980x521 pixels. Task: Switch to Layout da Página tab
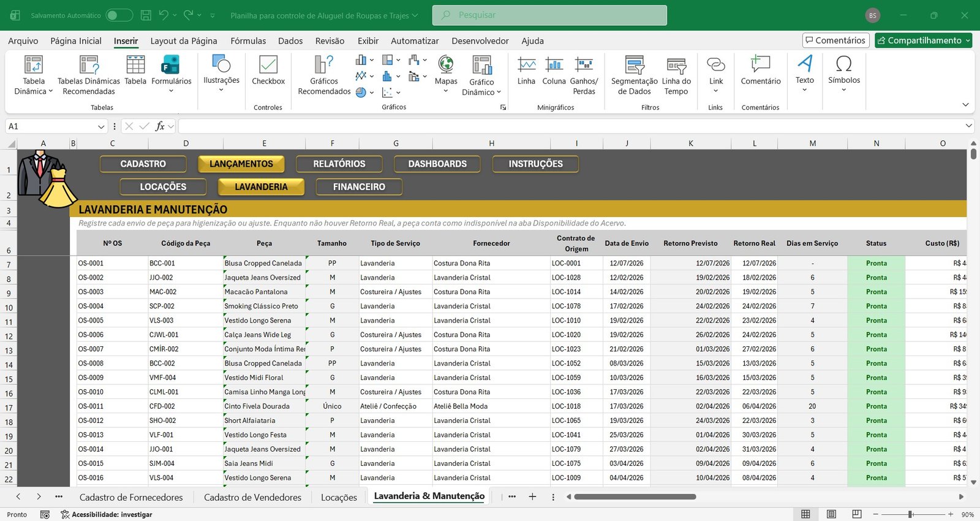point(184,41)
